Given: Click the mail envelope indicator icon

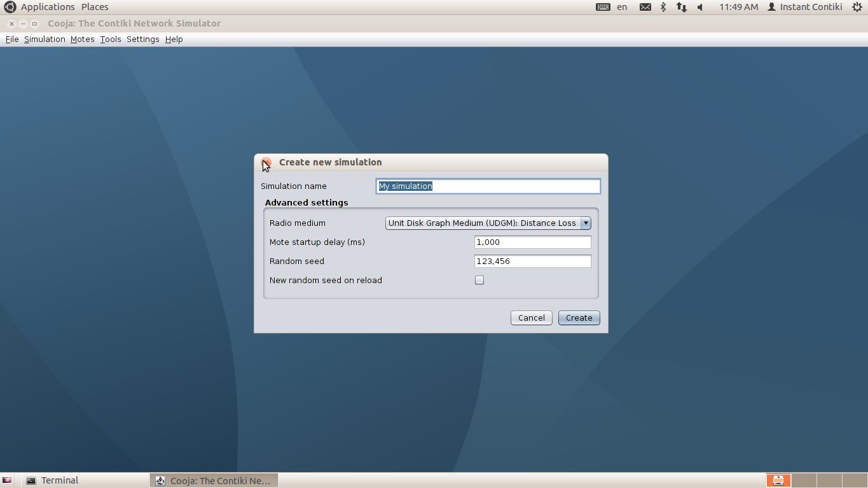Looking at the screenshot, I should [x=645, y=7].
